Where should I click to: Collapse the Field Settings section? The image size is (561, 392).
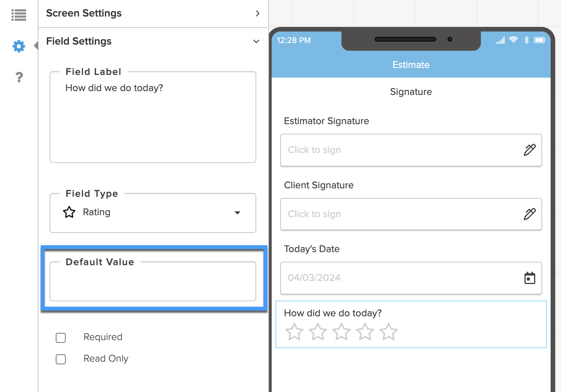click(x=153, y=41)
